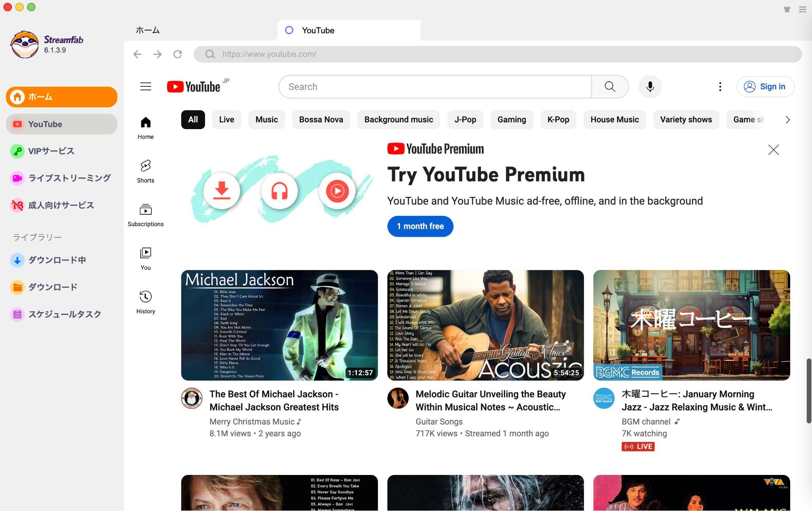Open the 木曜コーヒー live stream thumbnail
812x511 pixels.
691,325
